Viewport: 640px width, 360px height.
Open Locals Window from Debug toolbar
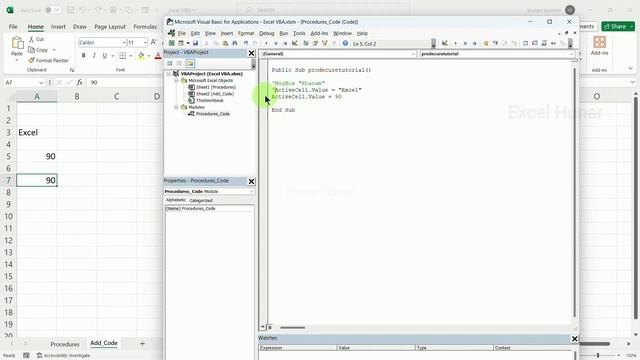tap(525, 43)
